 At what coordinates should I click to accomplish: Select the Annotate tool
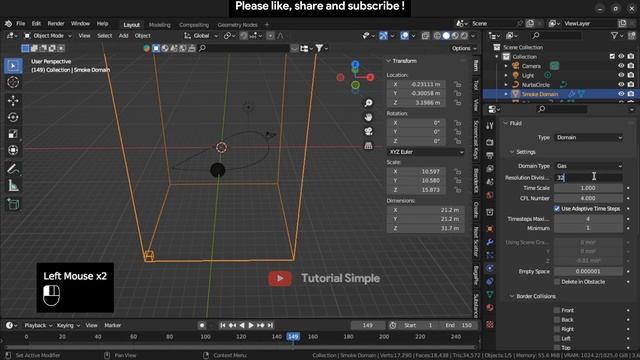13,169
